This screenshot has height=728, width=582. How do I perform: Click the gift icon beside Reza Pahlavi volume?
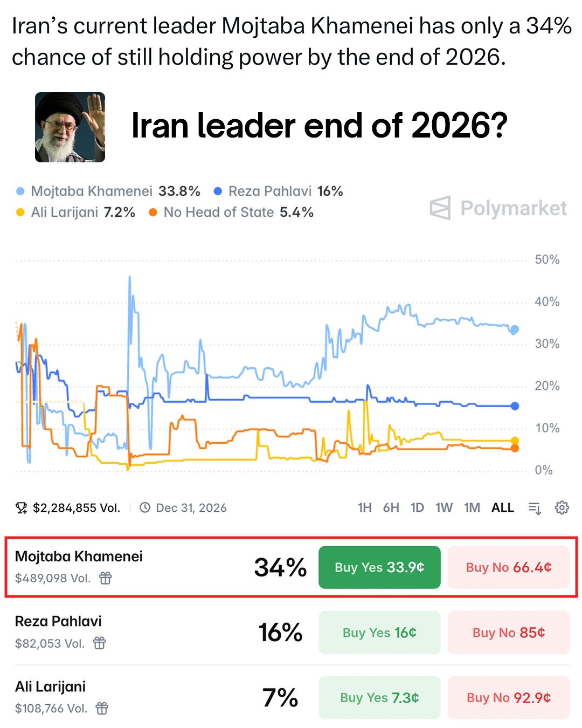point(100,643)
